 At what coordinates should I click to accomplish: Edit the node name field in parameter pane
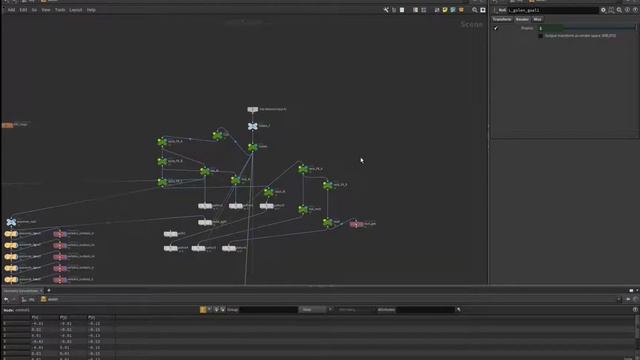[553, 10]
